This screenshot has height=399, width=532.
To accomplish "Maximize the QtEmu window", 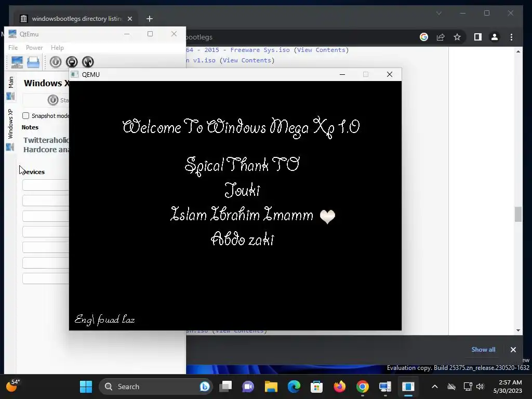I will tap(150, 34).
